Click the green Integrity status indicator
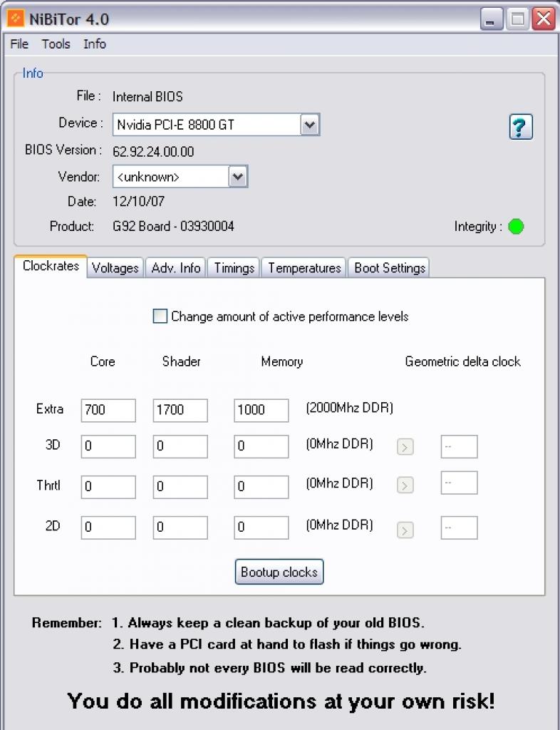 [516, 227]
